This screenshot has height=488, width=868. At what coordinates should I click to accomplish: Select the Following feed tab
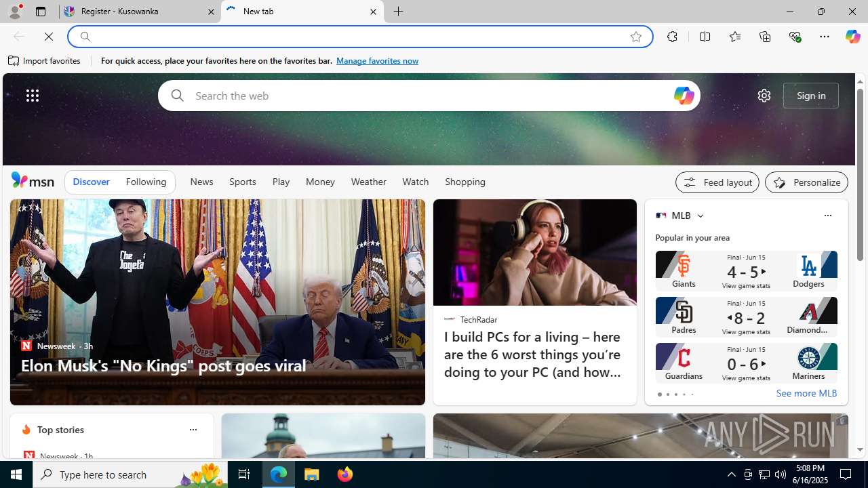[146, 182]
